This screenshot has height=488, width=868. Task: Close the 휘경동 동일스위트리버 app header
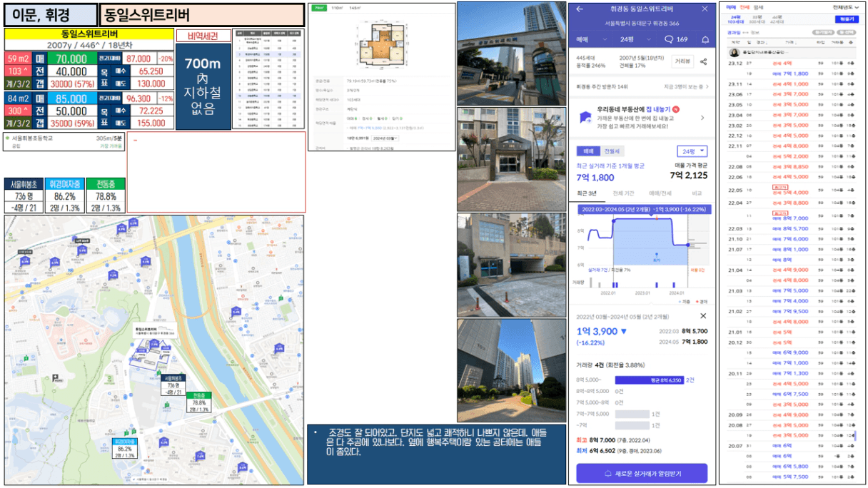(x=705, y=9)
